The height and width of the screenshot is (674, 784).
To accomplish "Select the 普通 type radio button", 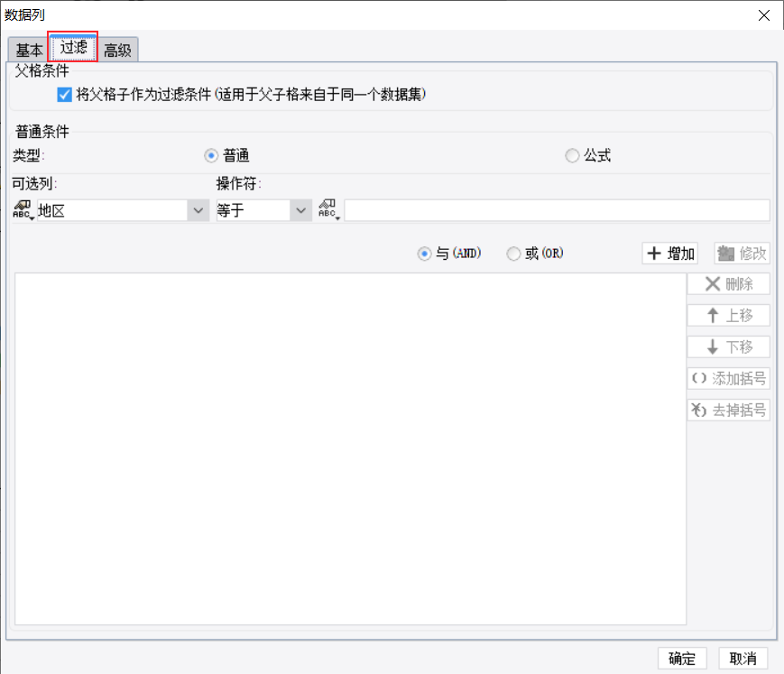I will (x=211, y=156).
